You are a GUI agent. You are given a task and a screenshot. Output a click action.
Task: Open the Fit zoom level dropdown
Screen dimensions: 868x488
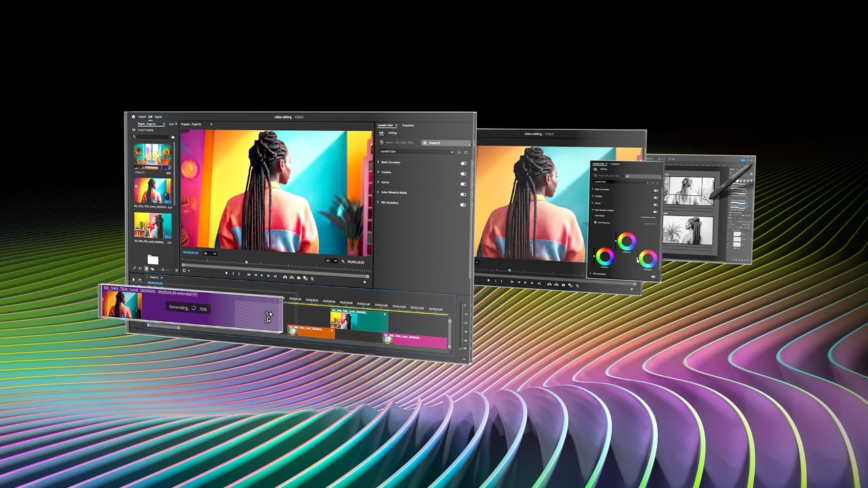[210, 253]
